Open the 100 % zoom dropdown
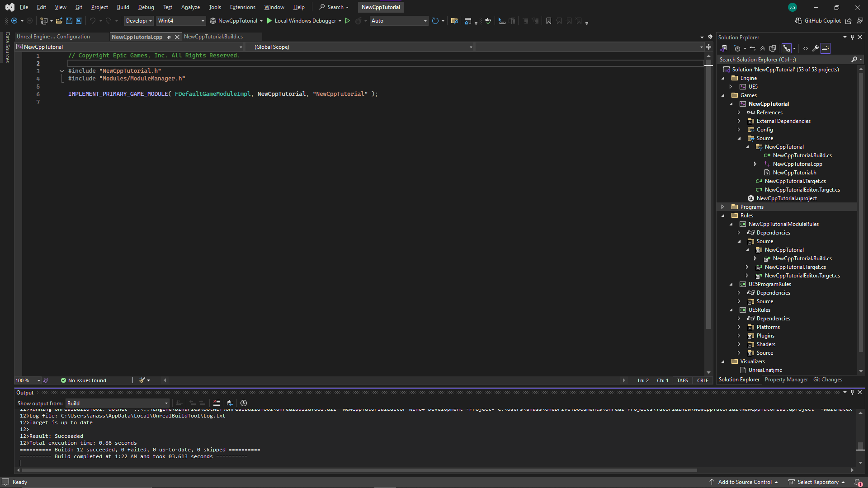This screenshot has height=488, width=868. (28, 380)
